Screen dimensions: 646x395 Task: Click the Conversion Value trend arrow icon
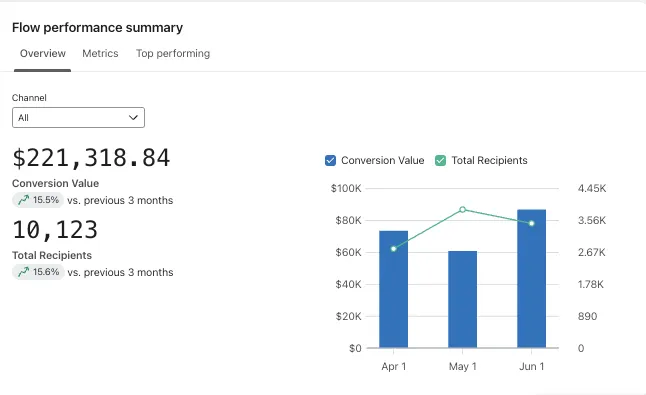coord(23,200)
